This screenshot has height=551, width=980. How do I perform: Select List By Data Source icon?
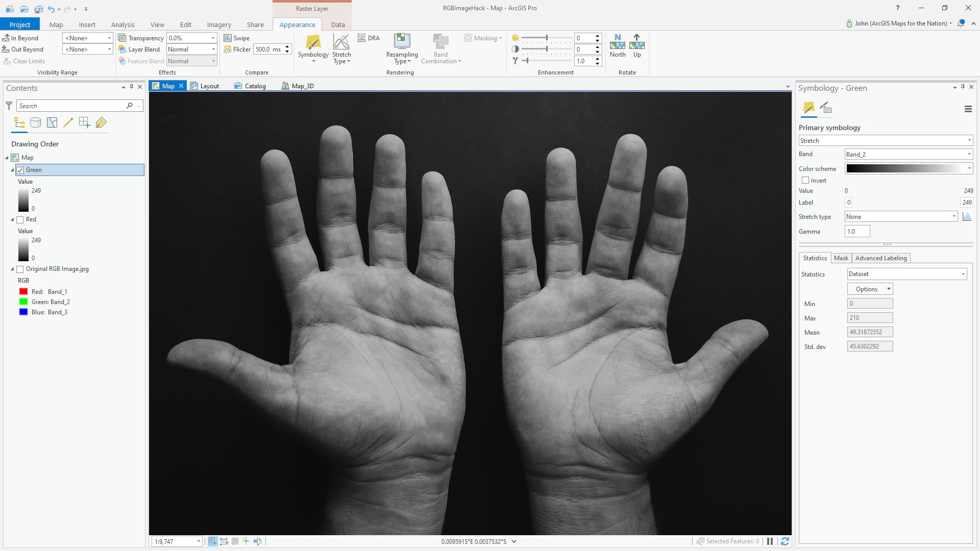pos(35,122)
